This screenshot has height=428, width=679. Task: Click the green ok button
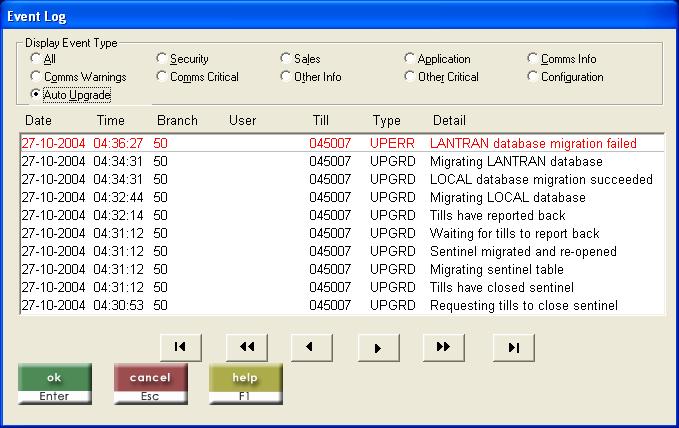click(x=55, y=383)
